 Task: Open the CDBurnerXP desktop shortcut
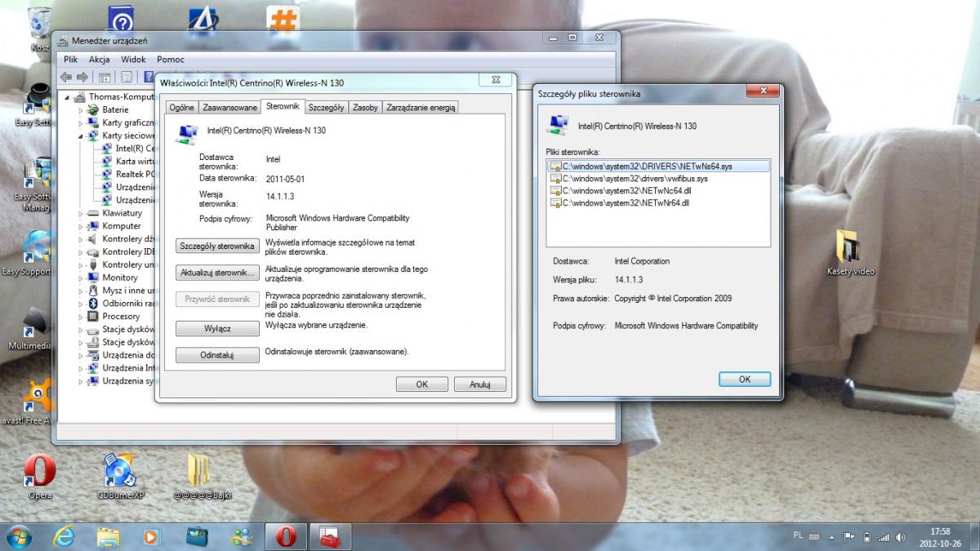click(x=120, y=476)
